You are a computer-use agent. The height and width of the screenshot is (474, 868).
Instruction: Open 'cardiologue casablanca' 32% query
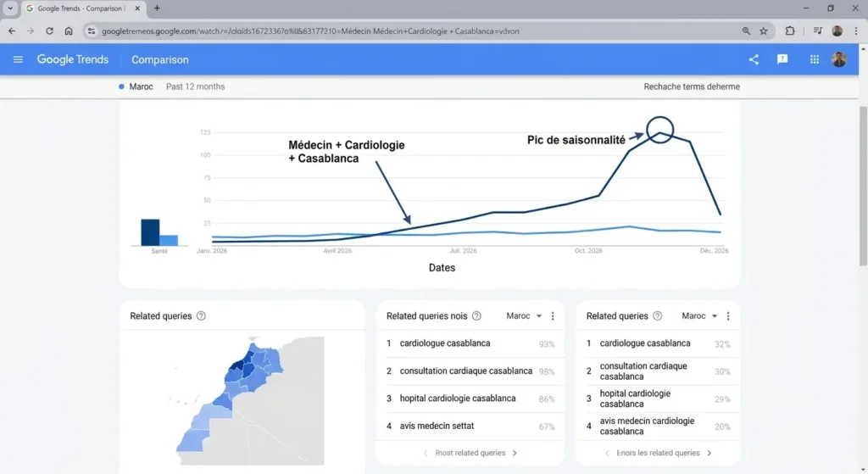pyautogui.click(x=658, y=343)
